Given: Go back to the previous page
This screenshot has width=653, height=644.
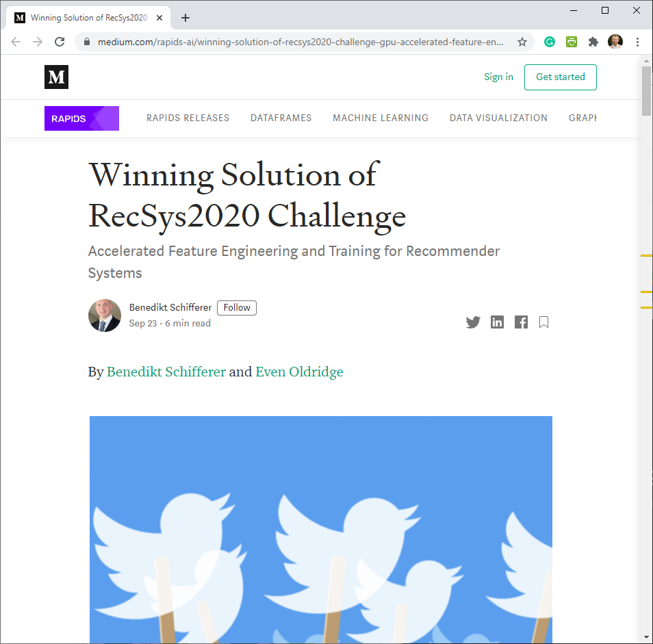Looking at the screenshot, I should (16, 42).
